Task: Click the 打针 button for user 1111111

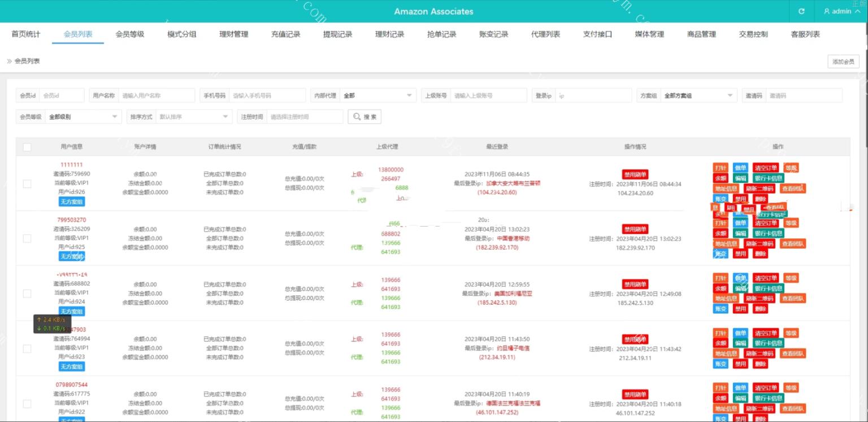Action: click(721, 168)
